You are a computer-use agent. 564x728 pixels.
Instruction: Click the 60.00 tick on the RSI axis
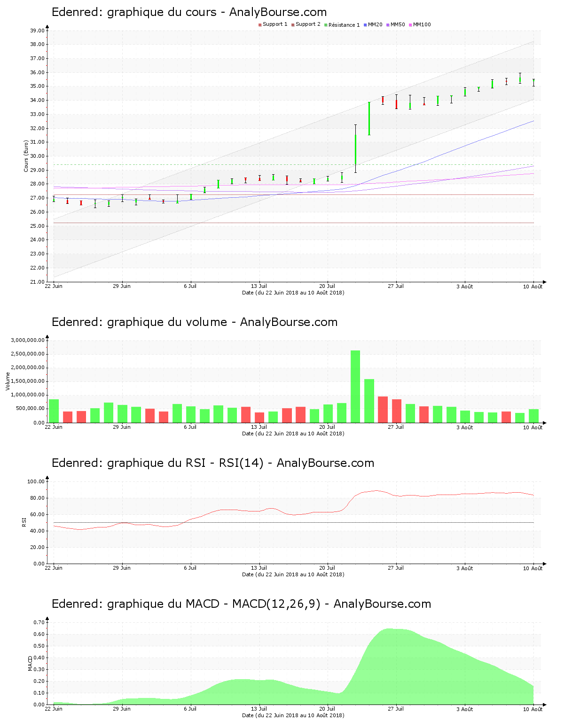[37, 514]
